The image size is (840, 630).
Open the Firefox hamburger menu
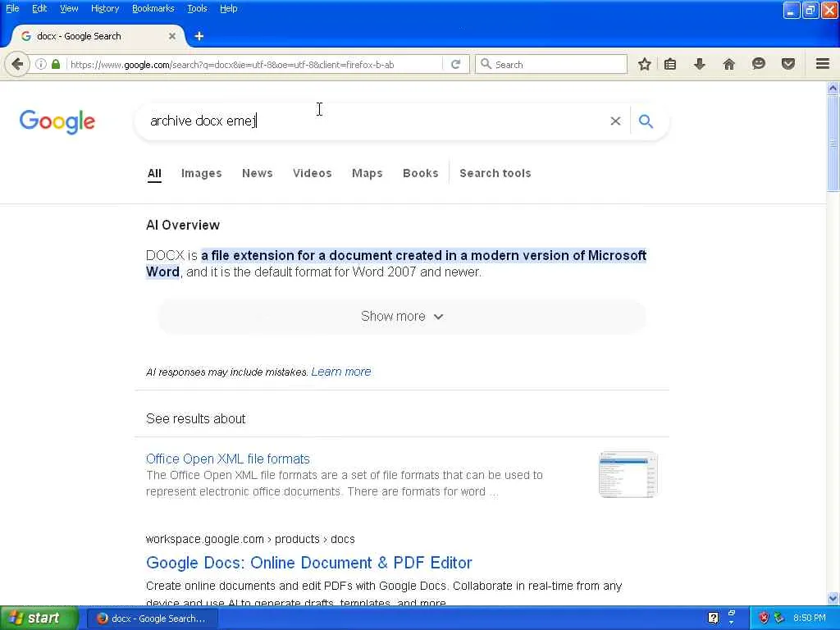point(823,64)
